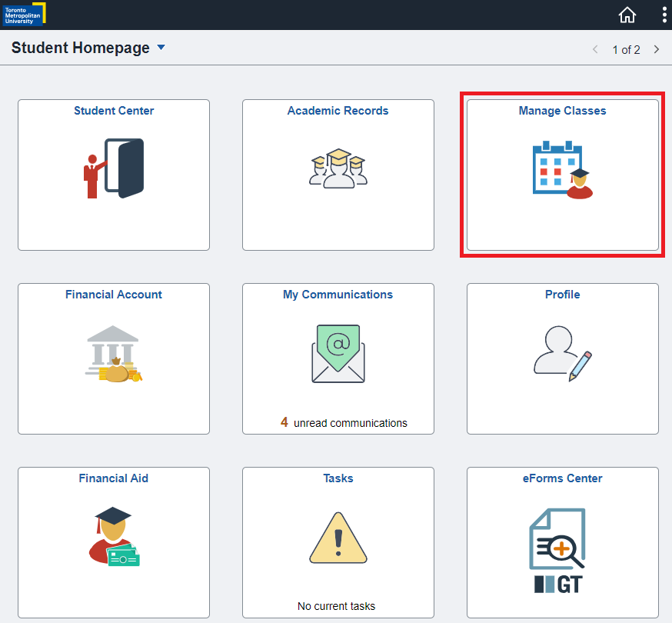This screenshot has width=672, height=623.
Task: Go to next homepage page arrow
Action: click(x=656, y=49)
